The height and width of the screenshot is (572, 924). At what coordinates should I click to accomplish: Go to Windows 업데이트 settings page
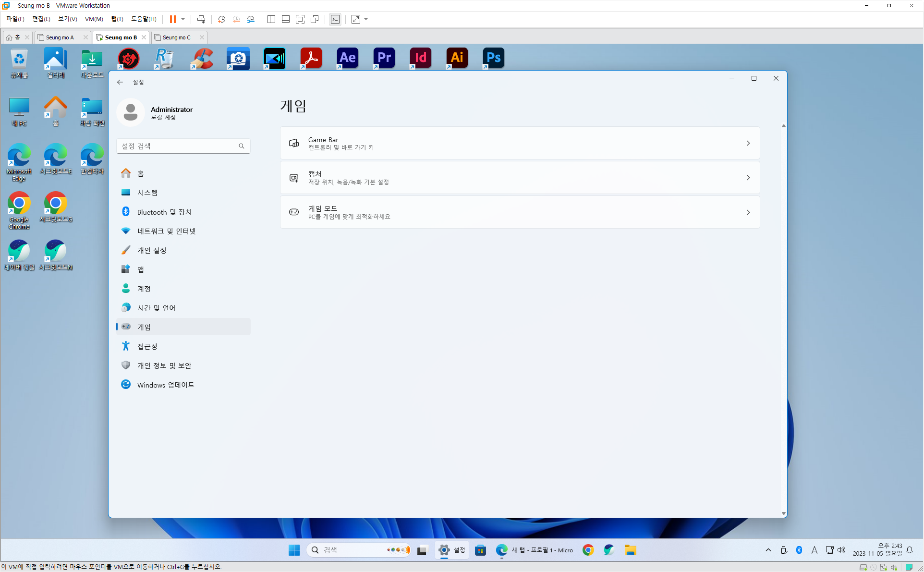click(x=165, y=385)
